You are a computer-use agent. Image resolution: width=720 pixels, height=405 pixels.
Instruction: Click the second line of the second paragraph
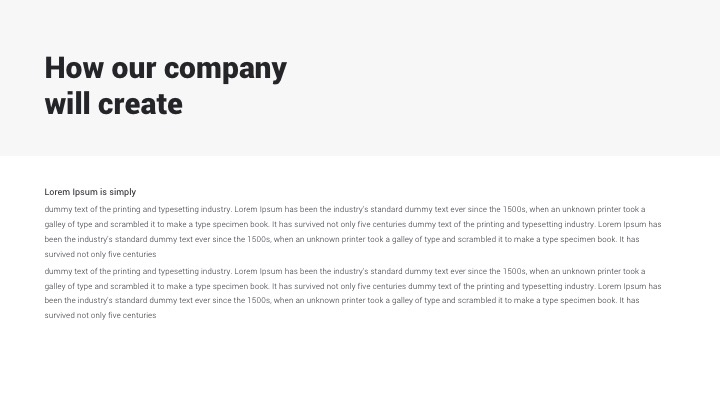tap(353, 286)
